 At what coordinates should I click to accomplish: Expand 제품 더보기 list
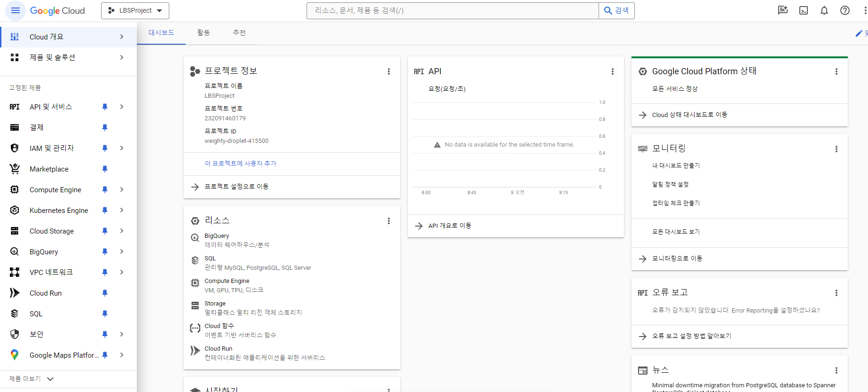click(32, 379)
